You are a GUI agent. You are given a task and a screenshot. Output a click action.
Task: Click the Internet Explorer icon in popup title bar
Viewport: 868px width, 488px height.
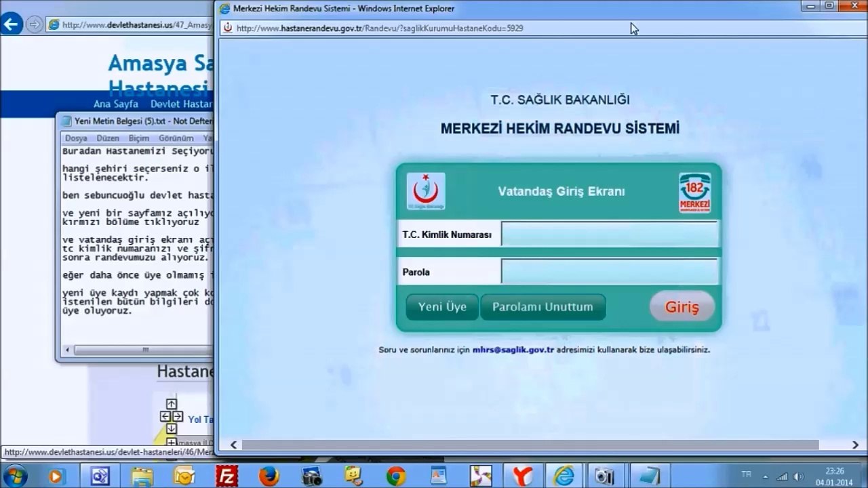[x=225, y=8]
